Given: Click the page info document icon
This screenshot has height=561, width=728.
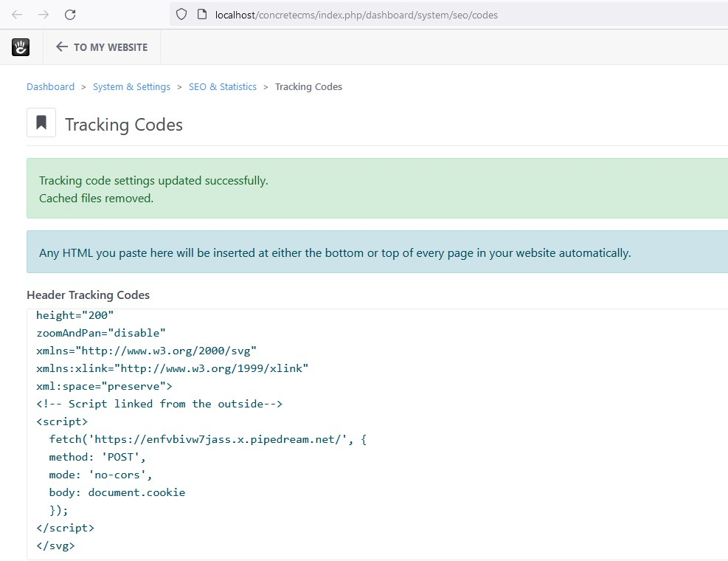Looking at the screenshot, I should pos(202,15).
